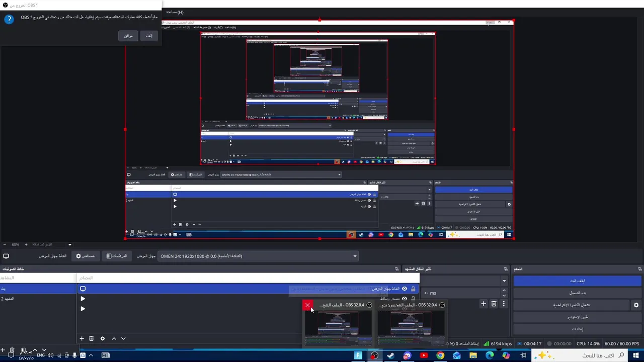Open Google Chrome from the taskbar

click(440, 355)
